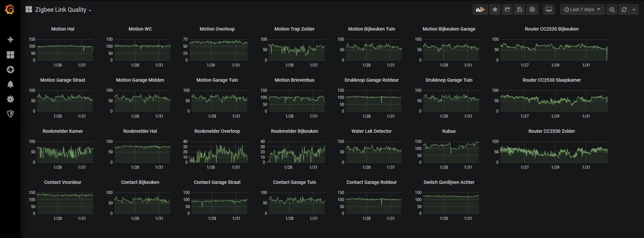The height and width of the screenshot is (238, 644).
Task: Refresh the dashboard
Action: [x=624, y=10]
